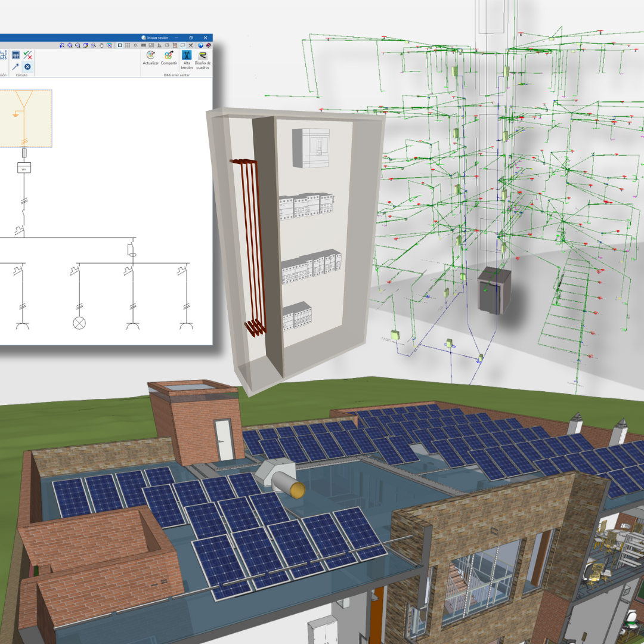
Task: Toggle the square outline view icon
Action: [120, 45]
